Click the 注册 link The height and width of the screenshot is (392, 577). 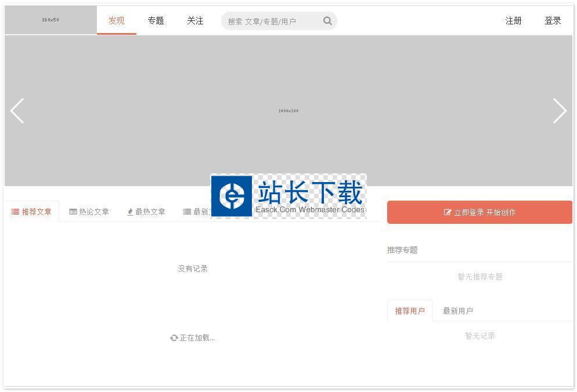pos(513,21)
